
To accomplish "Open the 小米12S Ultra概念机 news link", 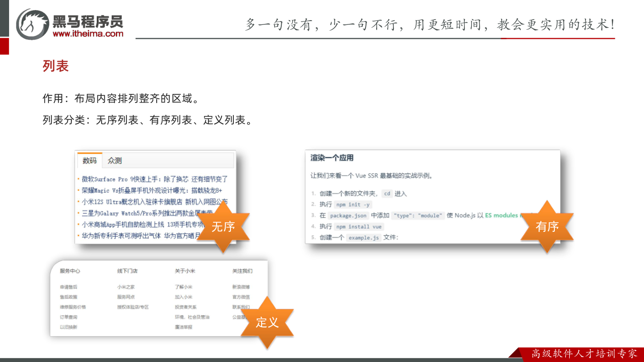I will [155, 202].
